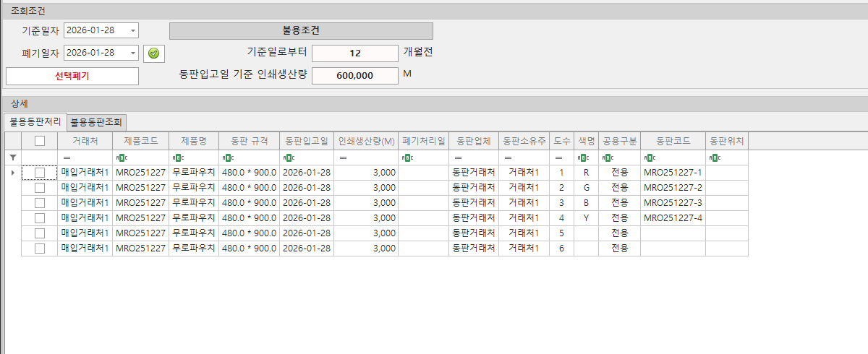868x354 pixels.
Task: Select the cell MRO251227-3
Action: click(673, 203)
